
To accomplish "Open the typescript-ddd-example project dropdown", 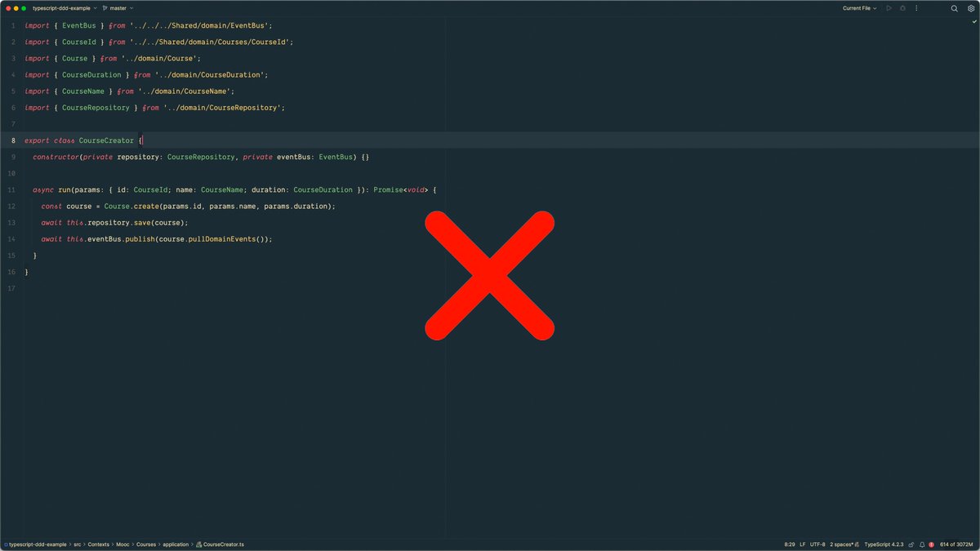I will [65, 8].
